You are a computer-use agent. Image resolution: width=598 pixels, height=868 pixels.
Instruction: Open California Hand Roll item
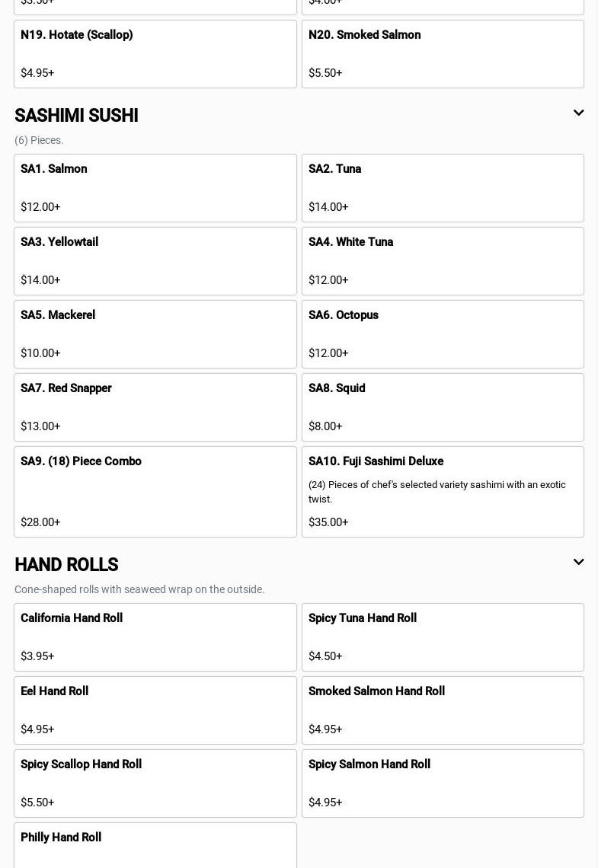click(155, 637)
